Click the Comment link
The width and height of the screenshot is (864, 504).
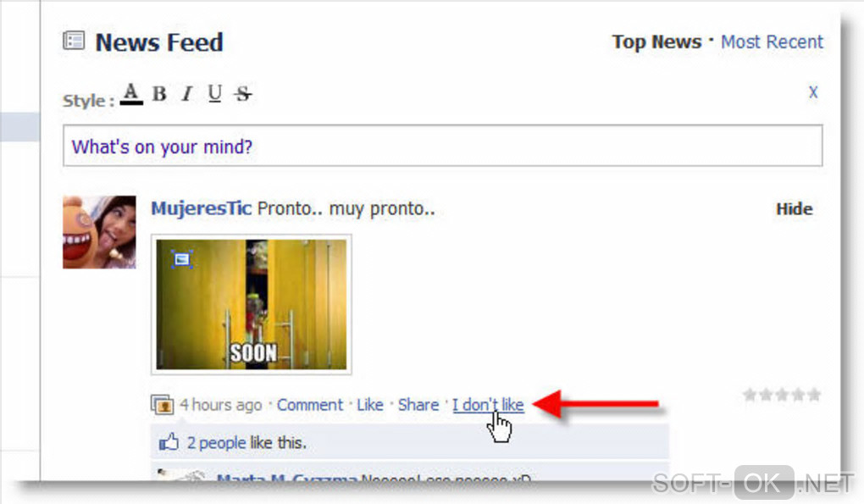(x=310, y=405)
